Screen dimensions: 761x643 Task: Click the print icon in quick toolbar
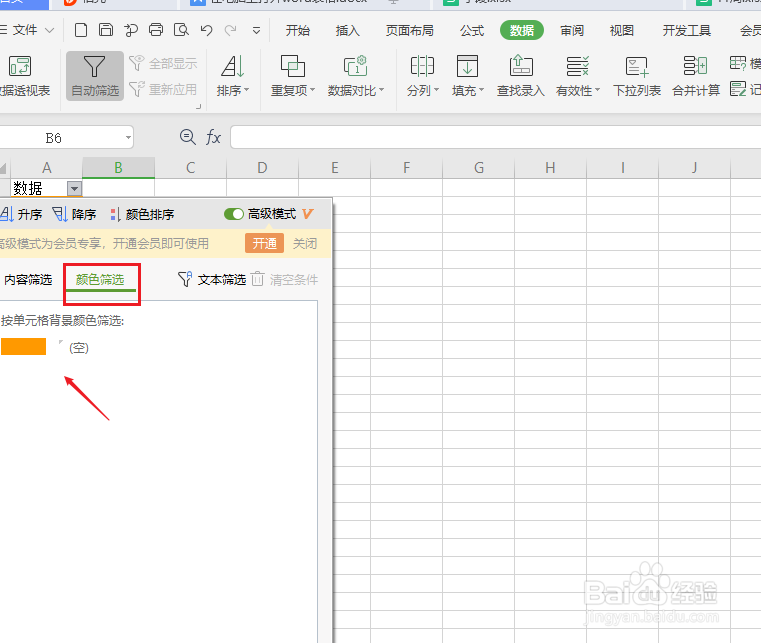click(x=156, y=30)
